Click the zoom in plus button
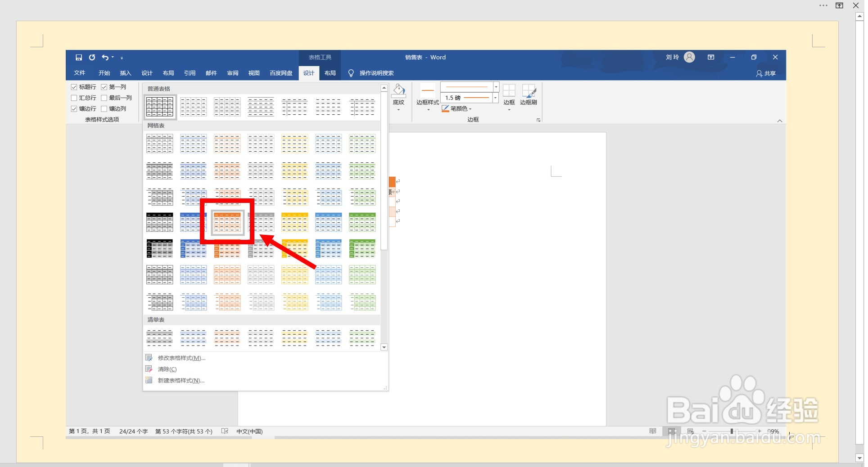This screenshot has height=467, width=868. [759, 431]
